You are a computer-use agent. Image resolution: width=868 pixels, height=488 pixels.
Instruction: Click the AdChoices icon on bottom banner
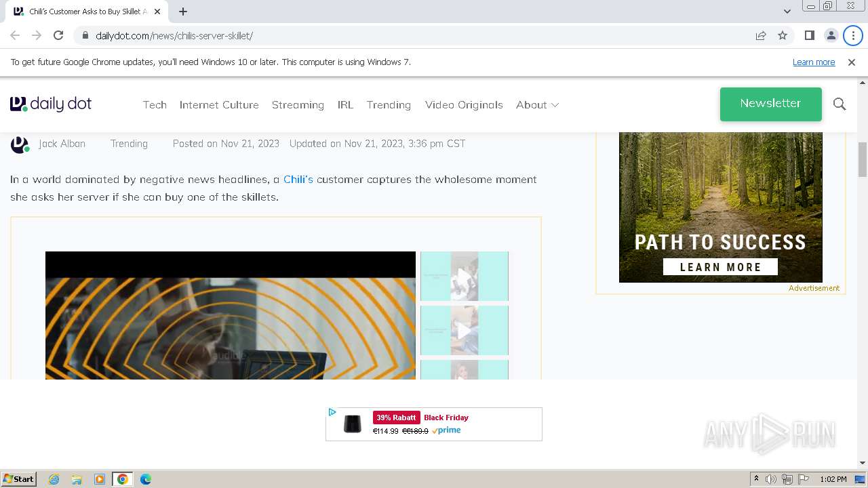tap(332, 412)
